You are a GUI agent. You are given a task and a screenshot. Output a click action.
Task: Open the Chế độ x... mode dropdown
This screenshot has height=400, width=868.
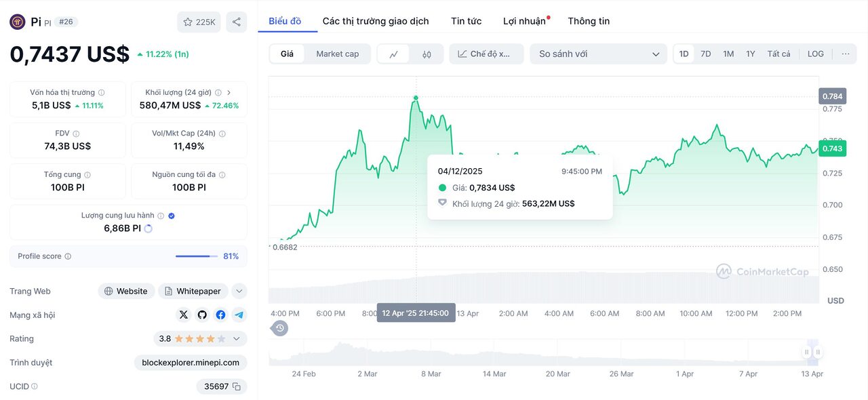coord(486,54)
